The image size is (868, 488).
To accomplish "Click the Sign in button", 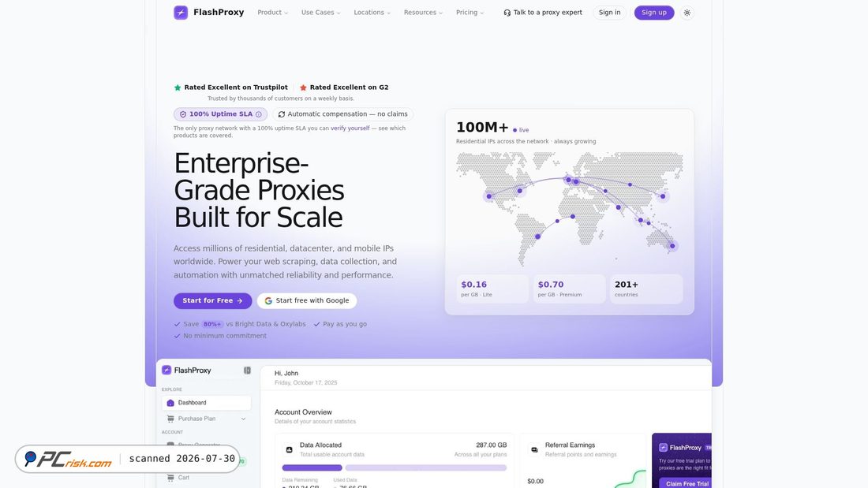I will tap(609, 12).
